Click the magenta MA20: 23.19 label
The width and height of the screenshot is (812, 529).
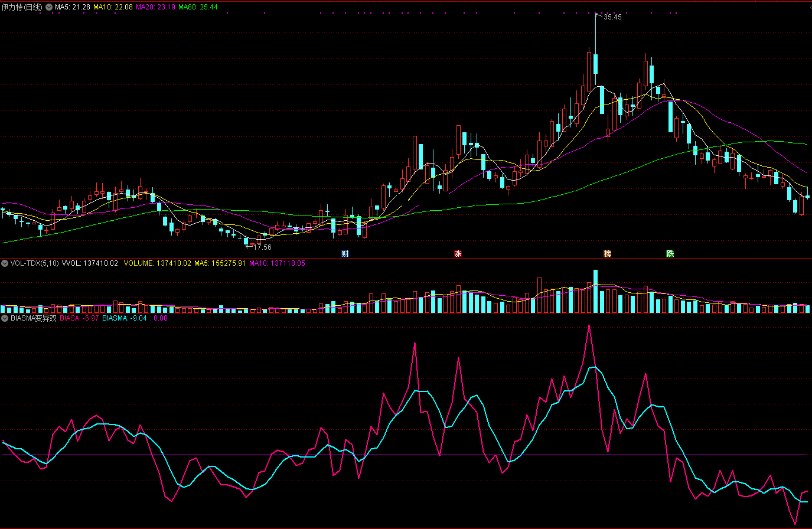click(x=155, y=7)
